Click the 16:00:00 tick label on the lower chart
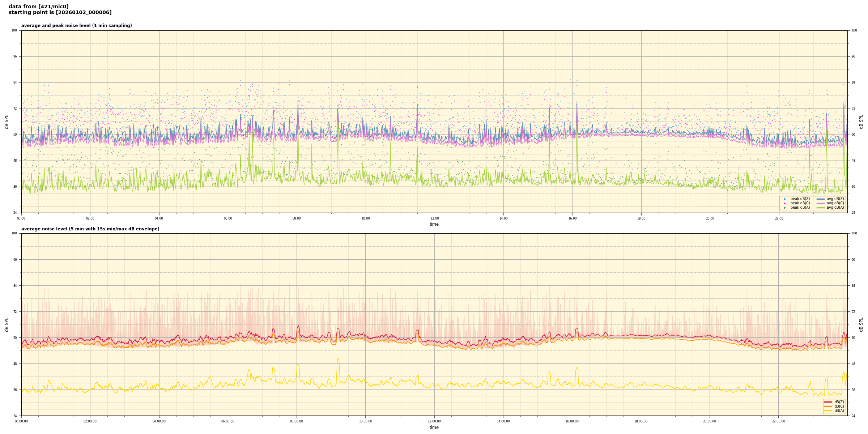The width and height of the screenshot is (868, 434). tap(572, 421)
